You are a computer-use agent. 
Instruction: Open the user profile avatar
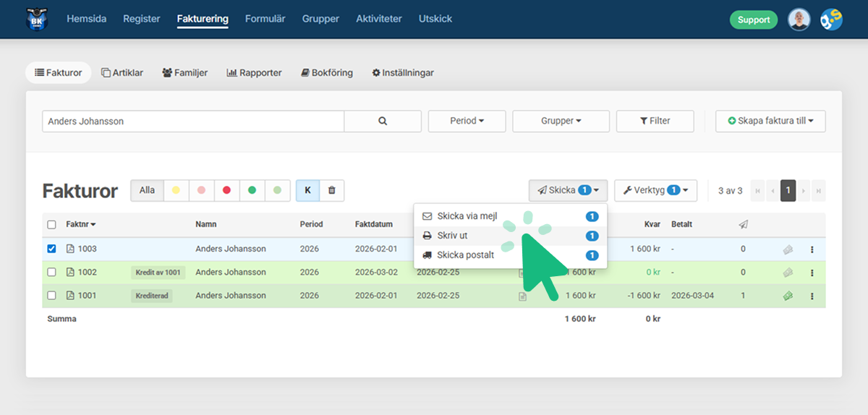point(799,20)
